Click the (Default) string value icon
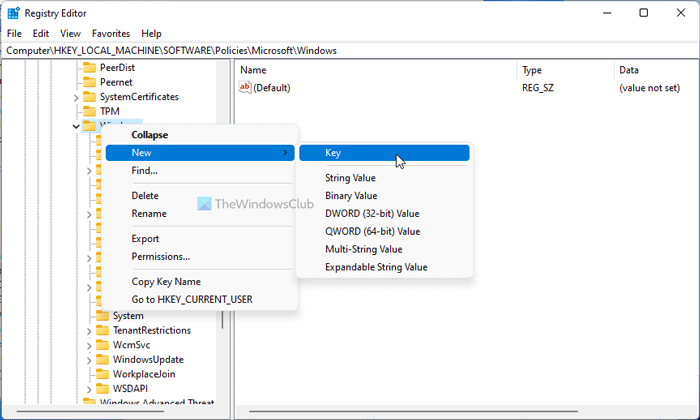 point(245,87)
